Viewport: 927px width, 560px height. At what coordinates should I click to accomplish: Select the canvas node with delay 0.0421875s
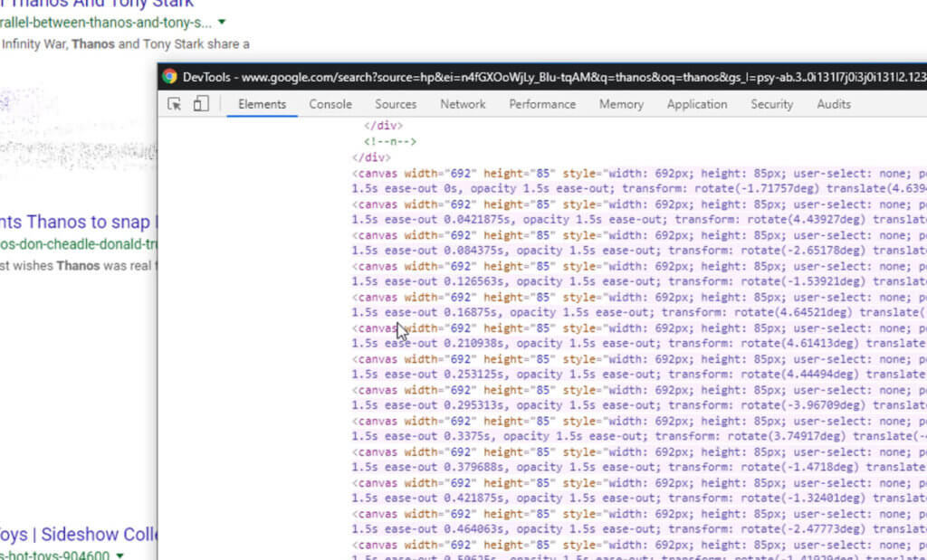pos(639,212)
